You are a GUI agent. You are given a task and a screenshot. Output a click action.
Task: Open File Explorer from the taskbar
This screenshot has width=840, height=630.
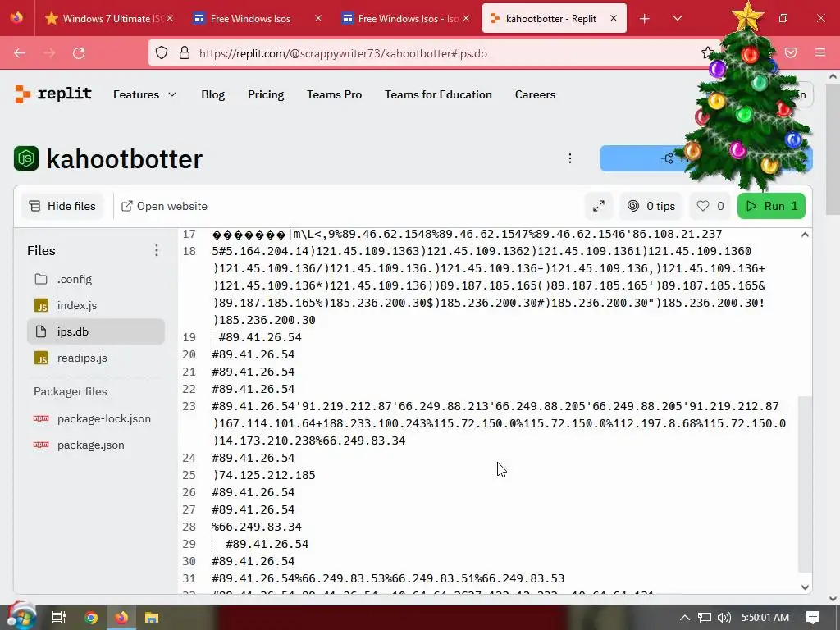tap(152, 618)
